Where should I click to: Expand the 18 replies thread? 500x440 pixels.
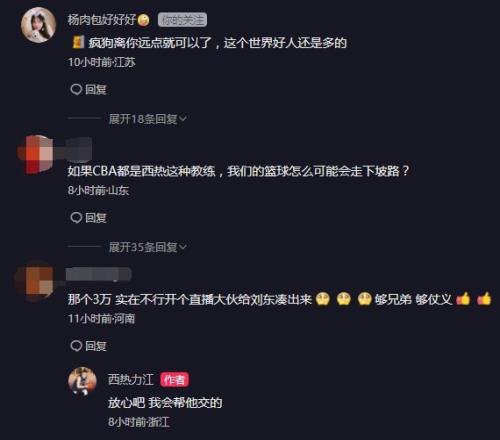pos(143,119)
